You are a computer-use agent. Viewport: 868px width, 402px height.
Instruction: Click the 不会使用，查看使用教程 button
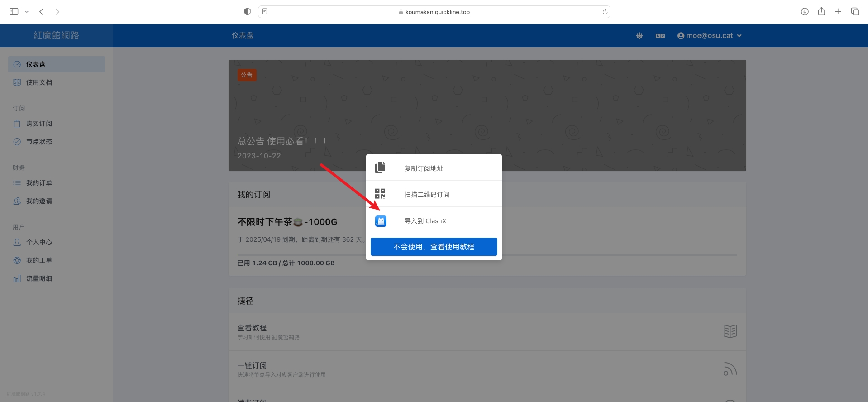434,247
